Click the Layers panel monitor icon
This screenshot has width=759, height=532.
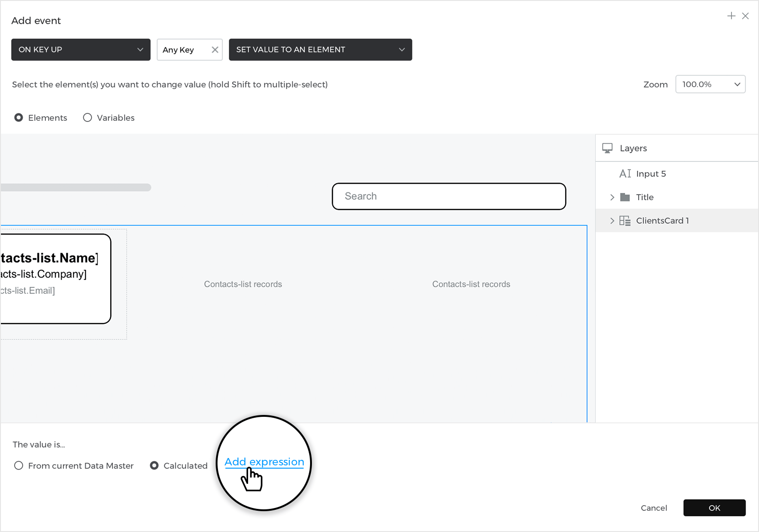[x=607, y=148]
